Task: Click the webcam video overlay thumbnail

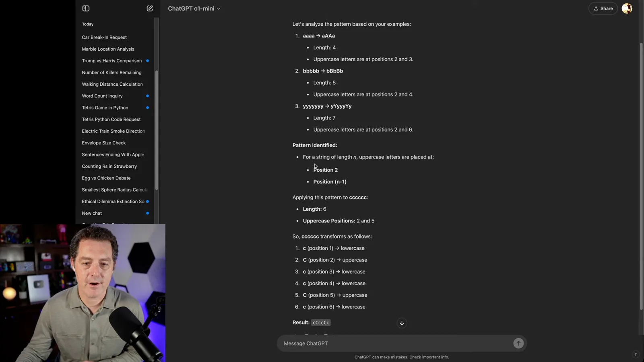Action: [83, 293]
